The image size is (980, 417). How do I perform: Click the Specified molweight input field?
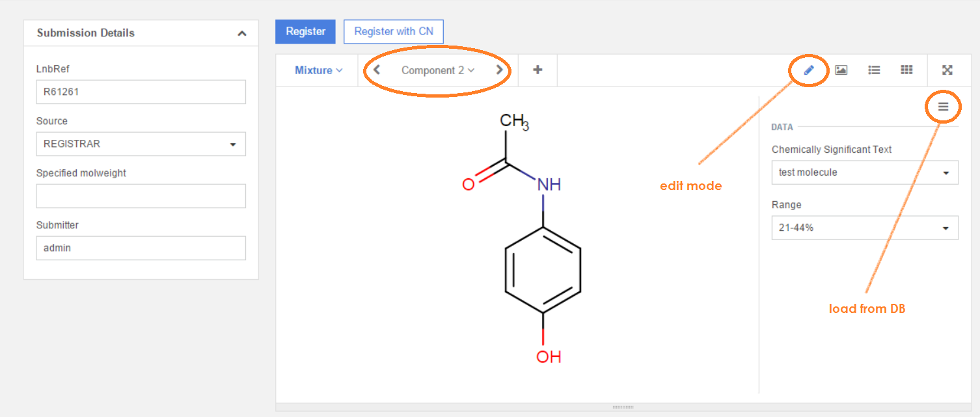pos(141,196)
